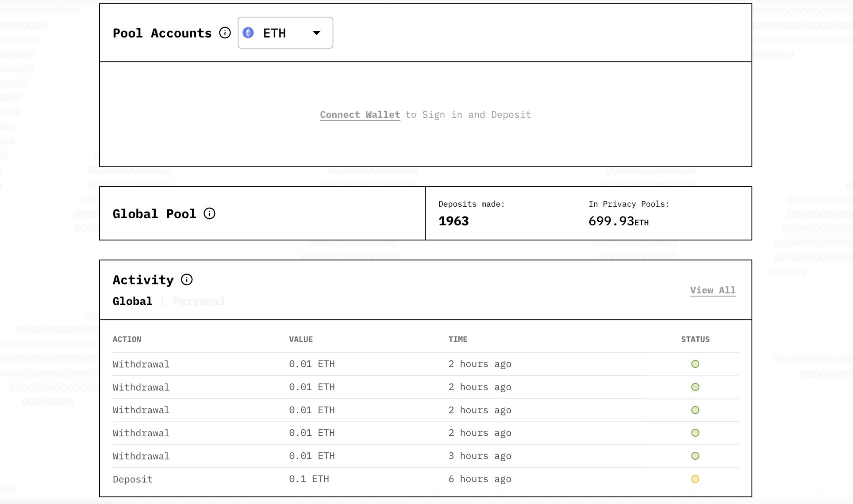Click the Ethereum logo in the token selector

click(x=249, y=32)
